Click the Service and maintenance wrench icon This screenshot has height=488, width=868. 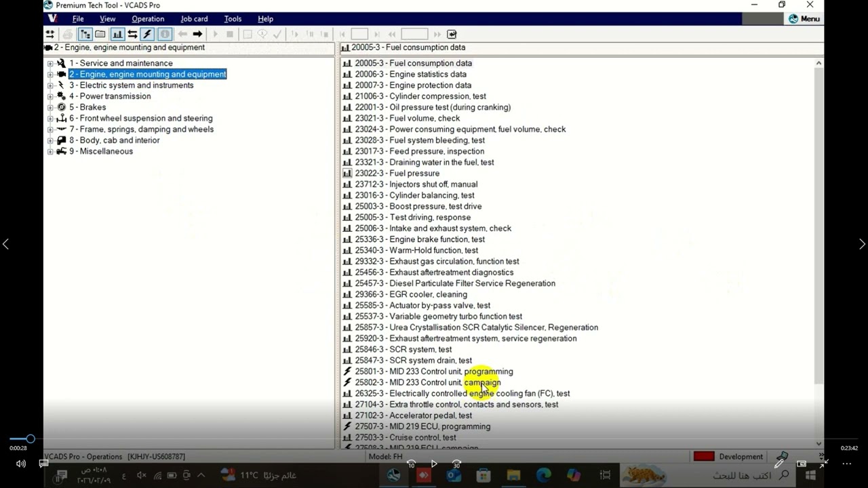[61, 63]
